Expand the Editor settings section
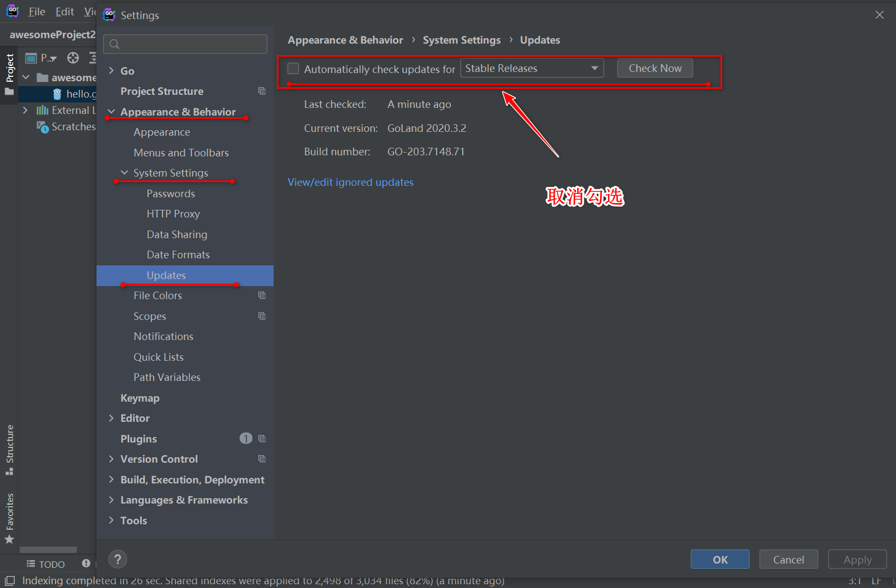 (111, 418)
